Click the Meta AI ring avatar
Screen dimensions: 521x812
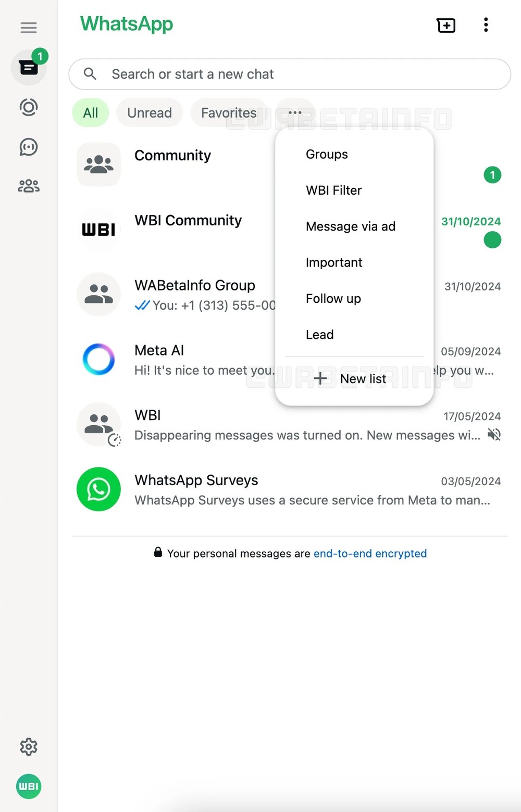(x=98, y=359)
